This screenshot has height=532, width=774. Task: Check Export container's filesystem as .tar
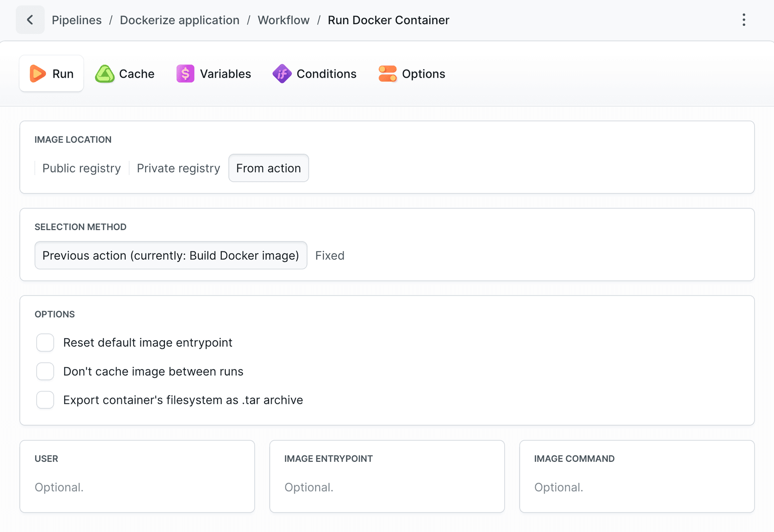[45, 400]
